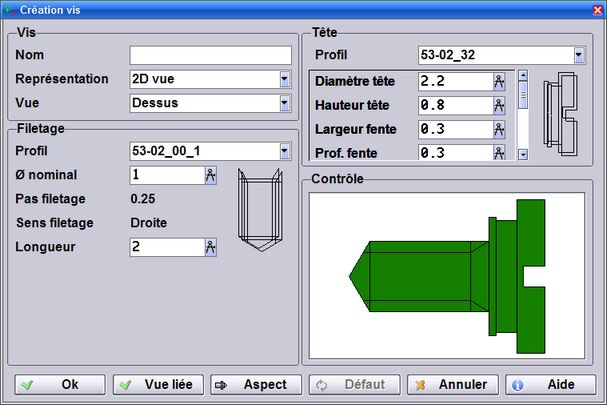
Task: Click the Prof. fente value field
Action: pos(456,152)
